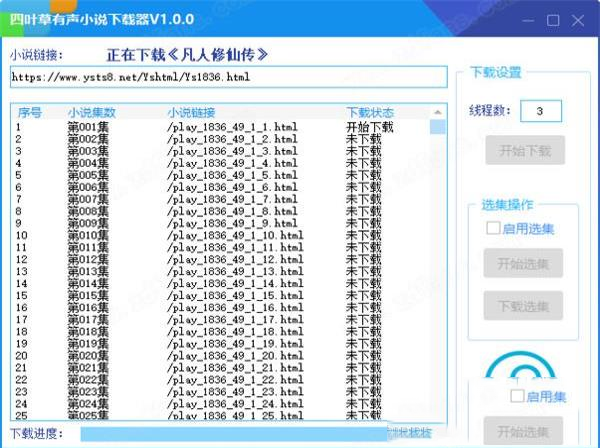600x448 pixels.
Task: Toggle the 启用集 checkbox at bottom right
Action: pos(517,397)
